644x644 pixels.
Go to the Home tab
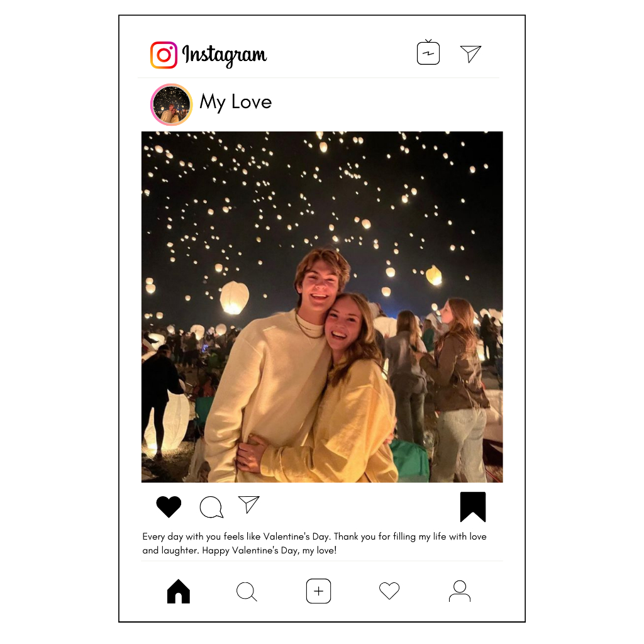click(179, 591)
